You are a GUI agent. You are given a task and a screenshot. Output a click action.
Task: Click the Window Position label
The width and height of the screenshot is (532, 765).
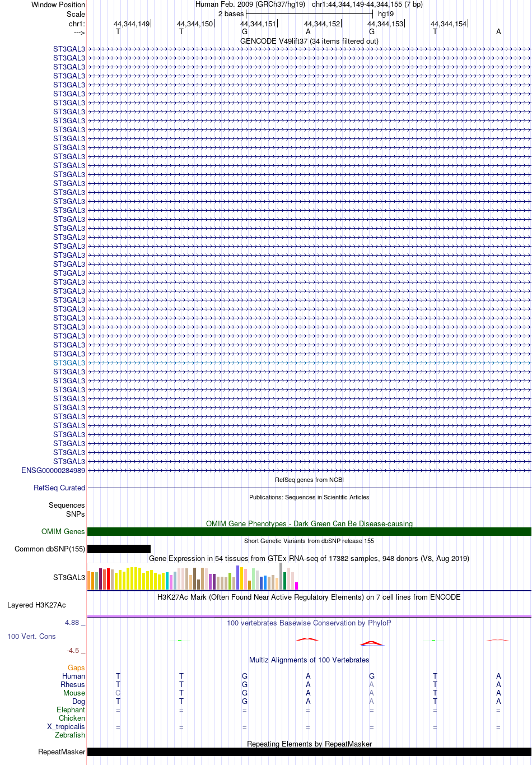(x=58, y=4)
